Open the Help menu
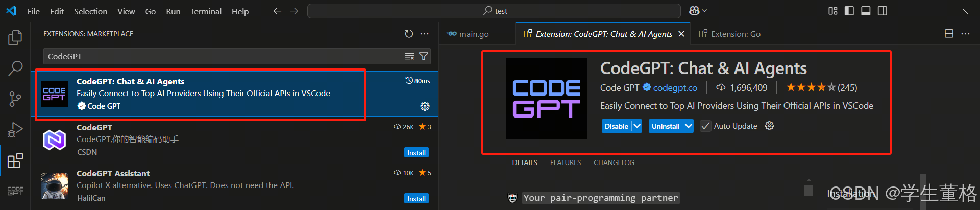980x210 pixels. [x=240, y=11]
